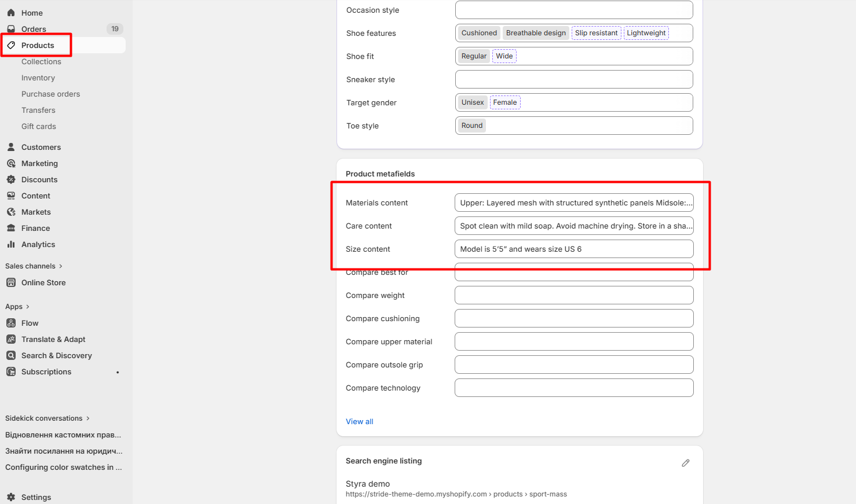
Task: Click View all metafields link
Action: click(x=360, y=421)
